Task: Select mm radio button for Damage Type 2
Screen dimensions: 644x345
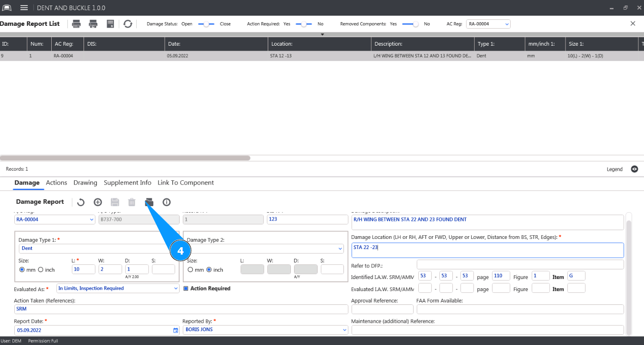Action: [190, 270]
